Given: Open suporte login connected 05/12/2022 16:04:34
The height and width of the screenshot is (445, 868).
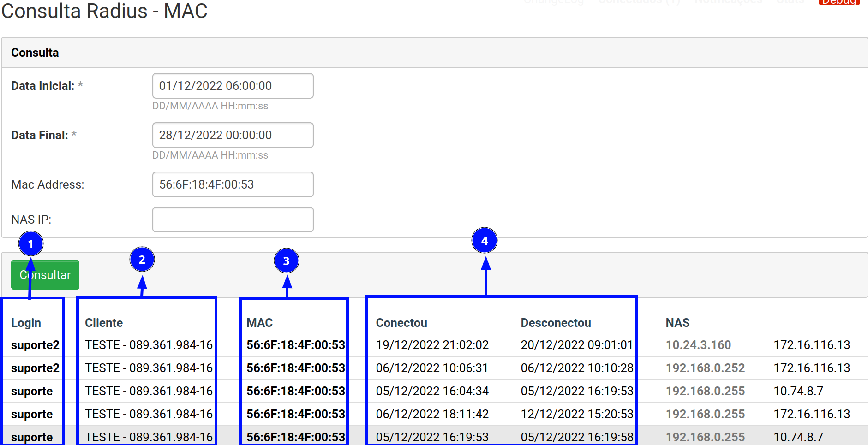Looking at the screenshot, I should (32, 391).
